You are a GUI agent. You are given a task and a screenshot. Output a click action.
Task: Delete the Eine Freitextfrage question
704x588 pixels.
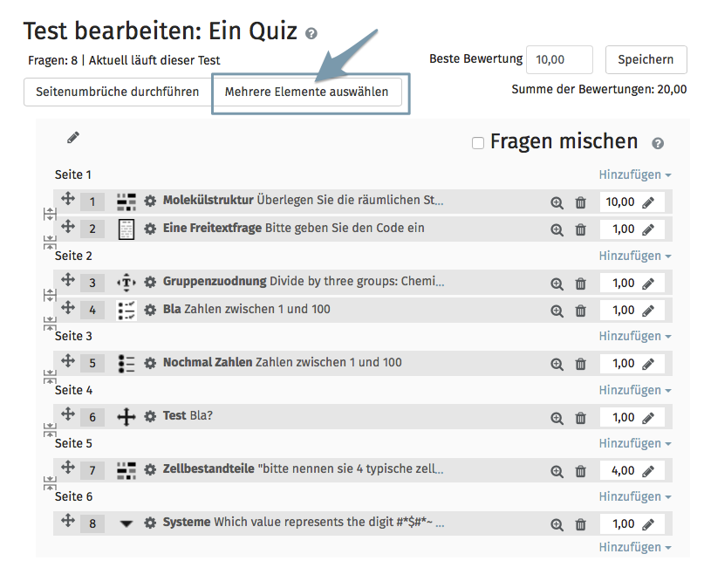tap(580, 230)
